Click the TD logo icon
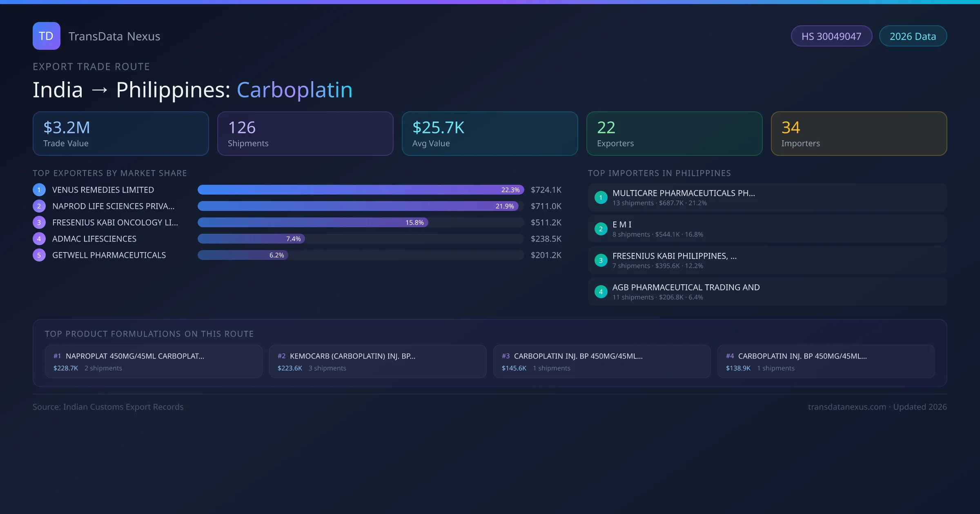Viewport: 980px width, 514px height. point(46,36)
